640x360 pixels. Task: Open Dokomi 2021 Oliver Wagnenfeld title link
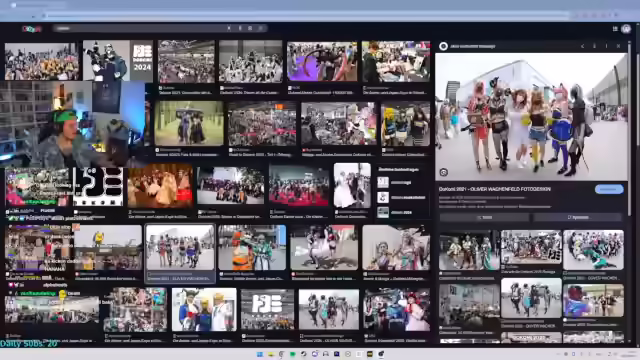tap(494, 189)
